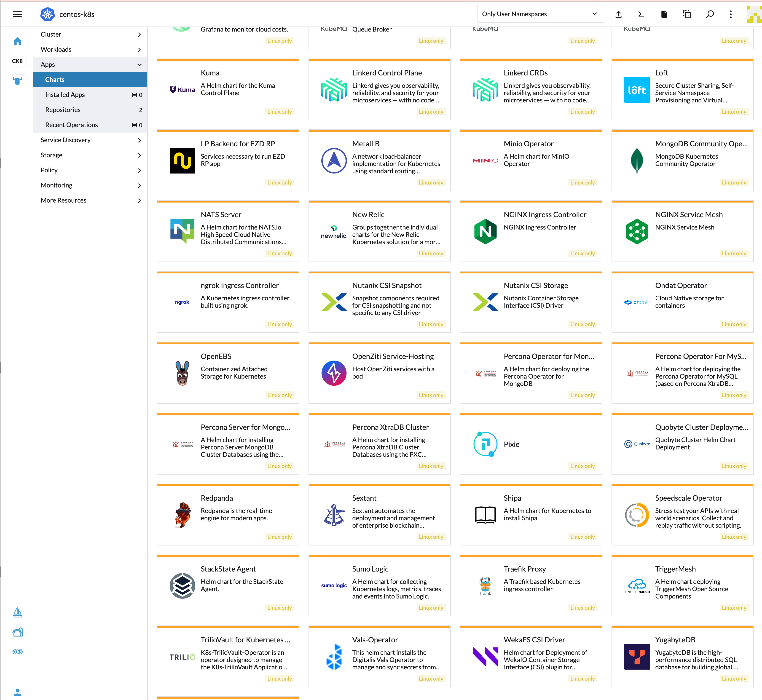Select the CK8 cluster badge
Viewport: 762px width, 700px height.
click(17, 61)
